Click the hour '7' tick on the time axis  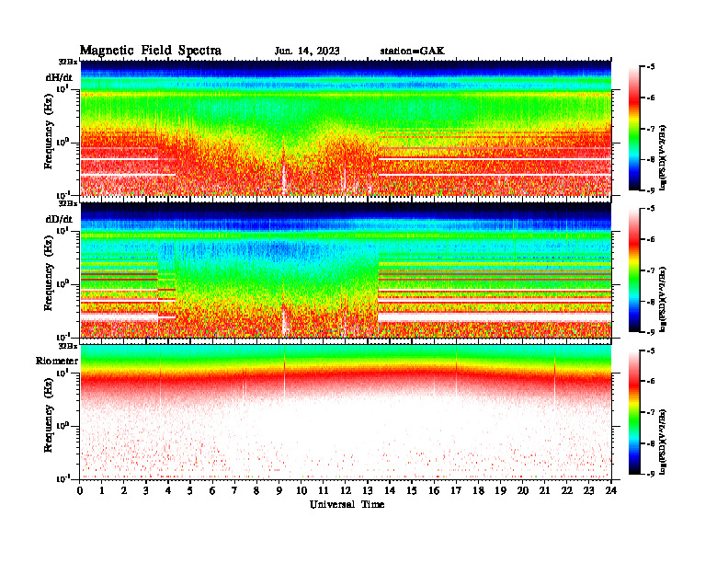[235, 490]
